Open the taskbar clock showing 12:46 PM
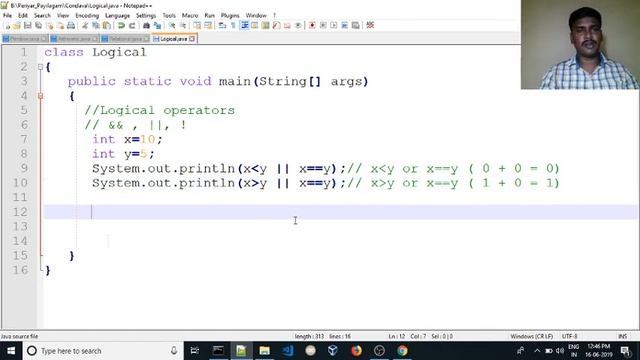 [598, 351]
